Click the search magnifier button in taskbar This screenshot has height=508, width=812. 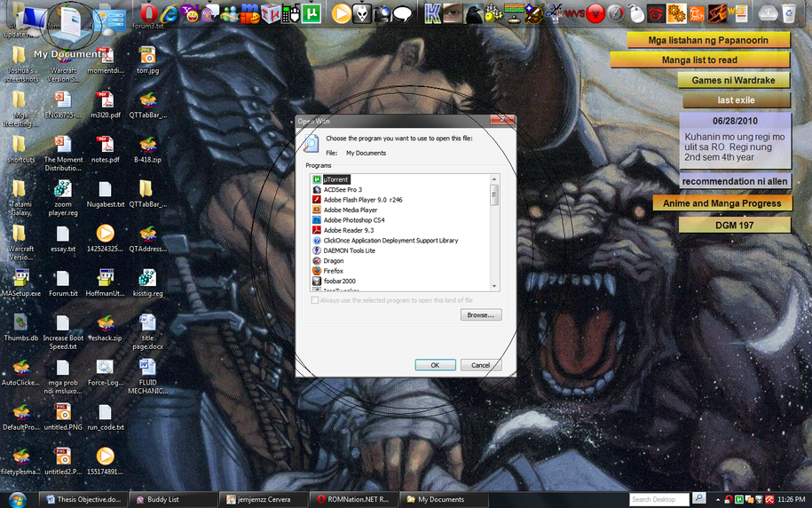(x=698, y=498)
